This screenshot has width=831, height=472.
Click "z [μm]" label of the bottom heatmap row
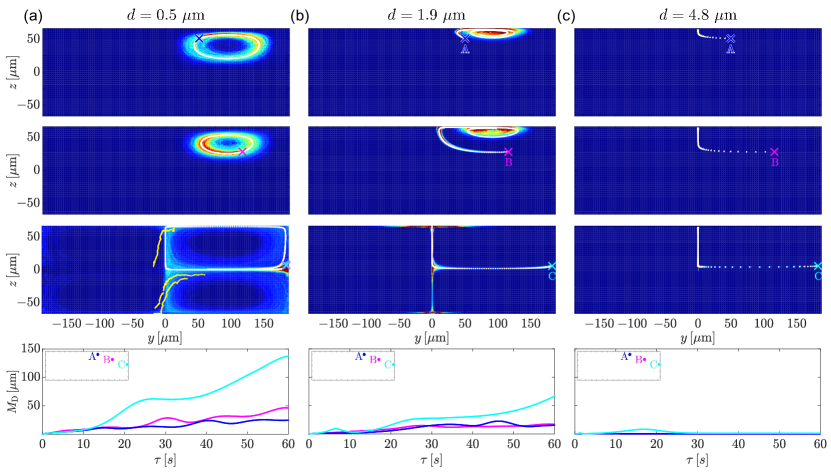point(11,269)
